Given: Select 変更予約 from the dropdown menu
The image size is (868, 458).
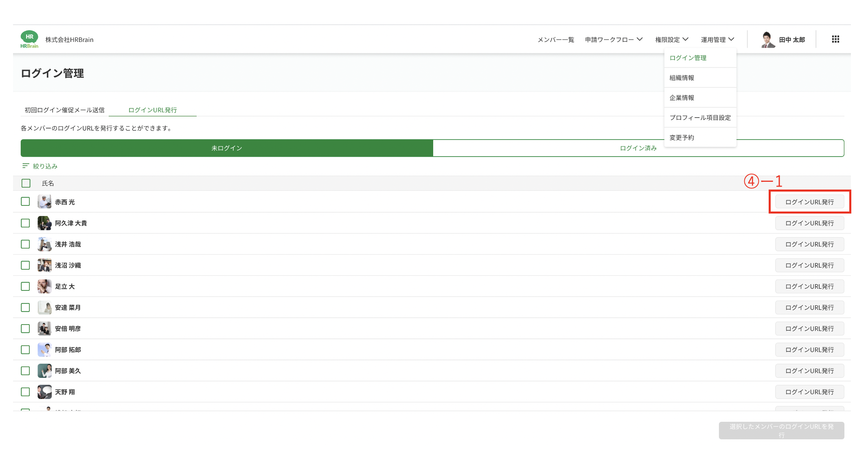Looking at the screenshot, I should coord(700,137).
